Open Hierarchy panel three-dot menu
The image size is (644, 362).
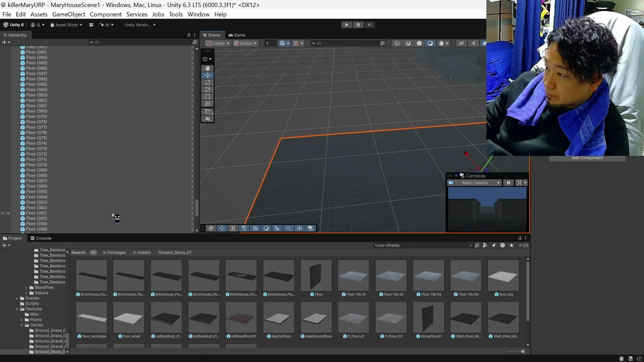coord(195,35)
